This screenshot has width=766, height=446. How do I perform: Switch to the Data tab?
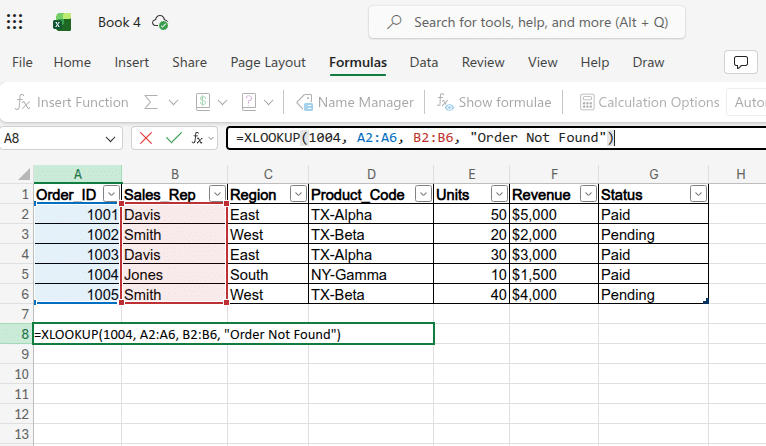click(424, 63)
